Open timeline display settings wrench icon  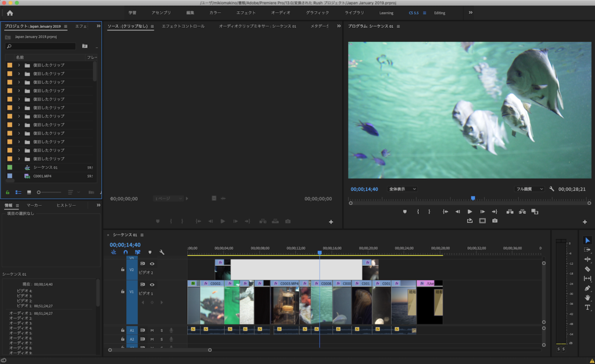pos(162,252)
